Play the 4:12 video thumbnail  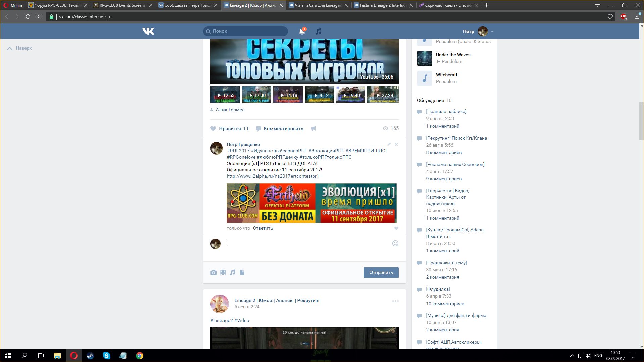coord(319,95)
